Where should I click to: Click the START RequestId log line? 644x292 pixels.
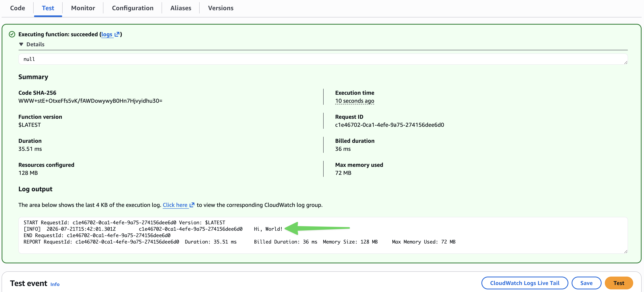(124, 222)
